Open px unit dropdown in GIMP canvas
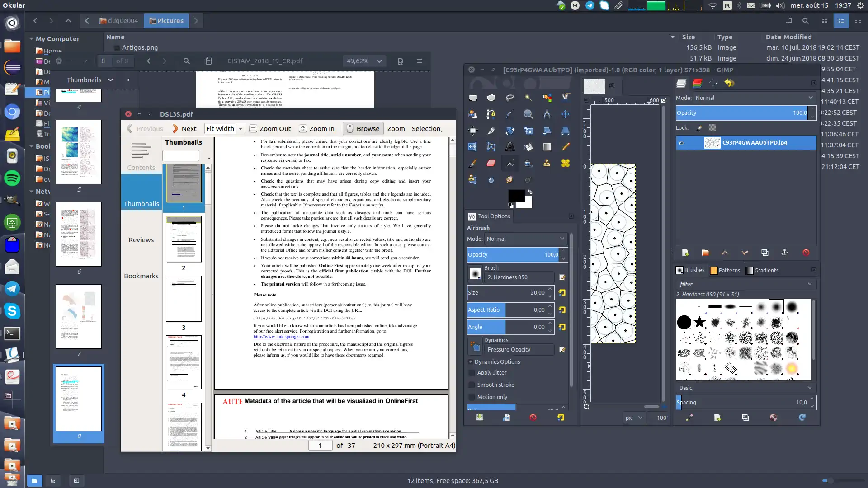868x488 pixels. point(634,418)
